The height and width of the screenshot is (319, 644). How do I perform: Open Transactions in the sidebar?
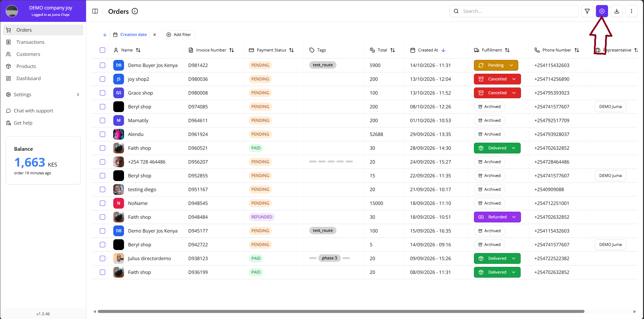[x=43, y=42]
